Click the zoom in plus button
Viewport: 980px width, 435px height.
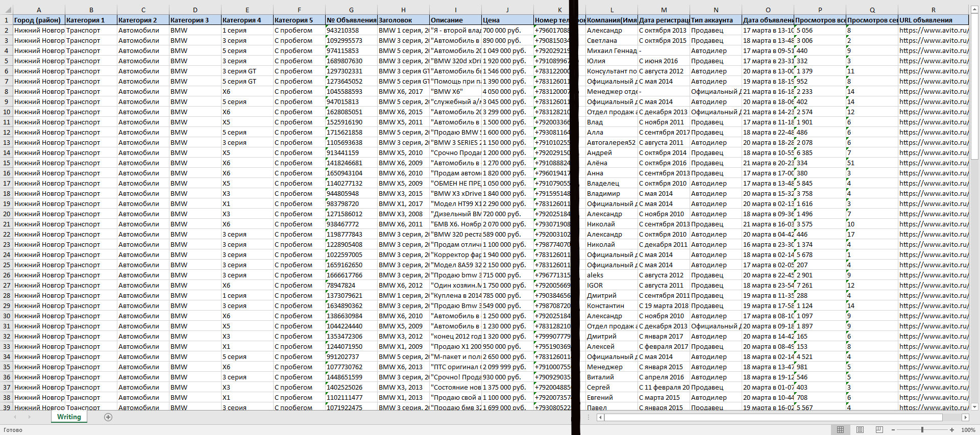click(952, 430)
